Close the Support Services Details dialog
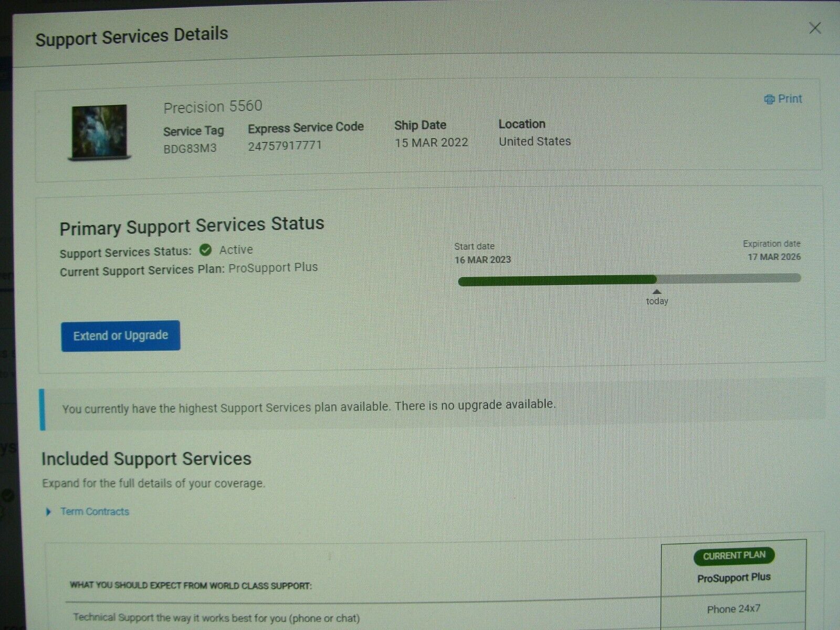Image resolution: width=840 pixels, height=630 pixels. tap(815, 28)
